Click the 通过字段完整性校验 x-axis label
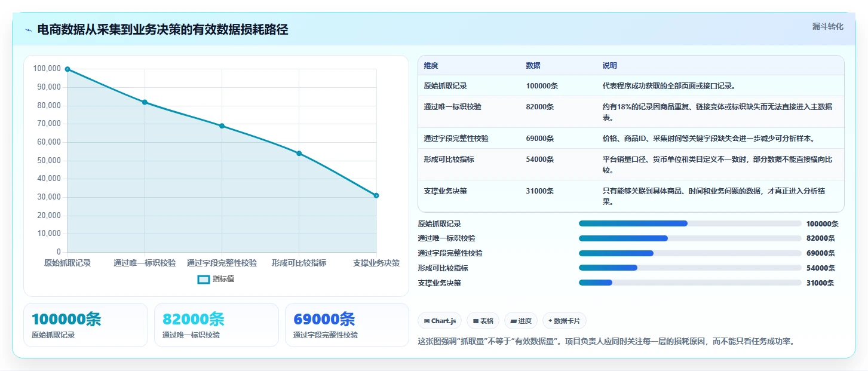This screenshot has height=371, width=868. click(x=222, y=263)
